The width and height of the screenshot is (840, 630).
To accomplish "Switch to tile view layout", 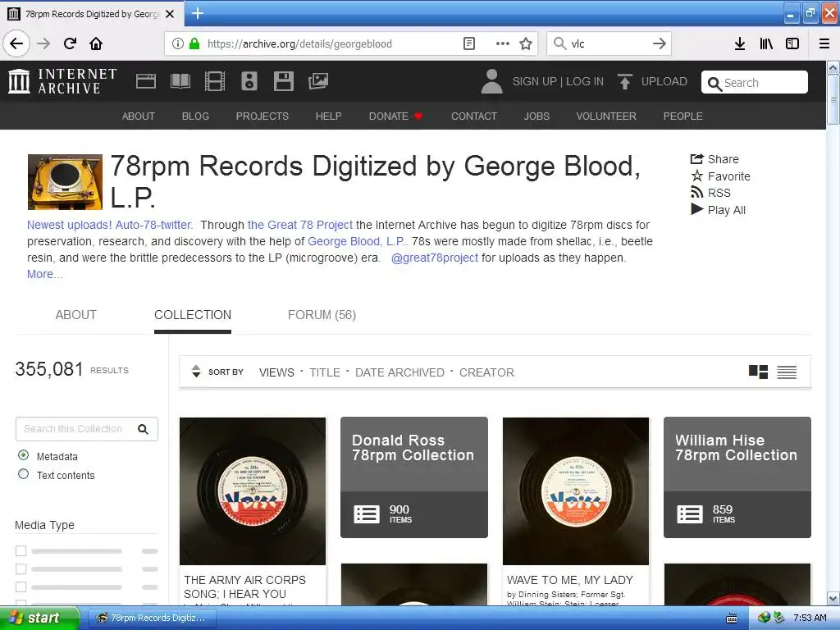I will (x=758, y=372).
